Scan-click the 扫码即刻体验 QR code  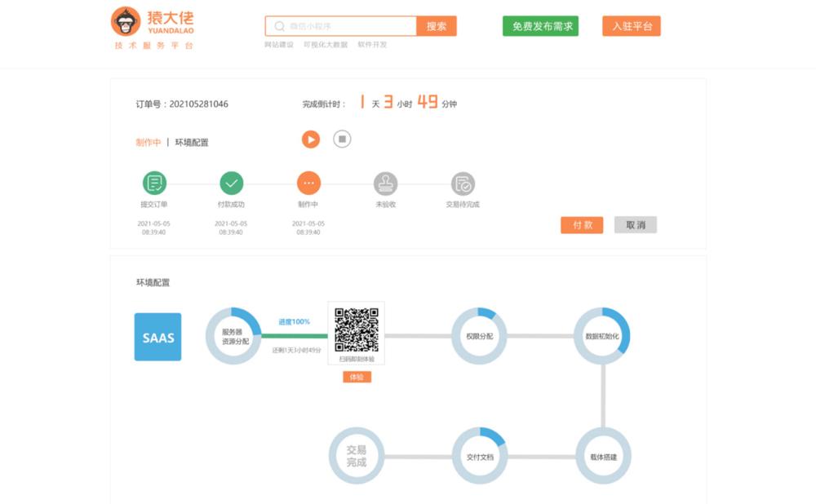pyautogui.click(x=357, y=331)
